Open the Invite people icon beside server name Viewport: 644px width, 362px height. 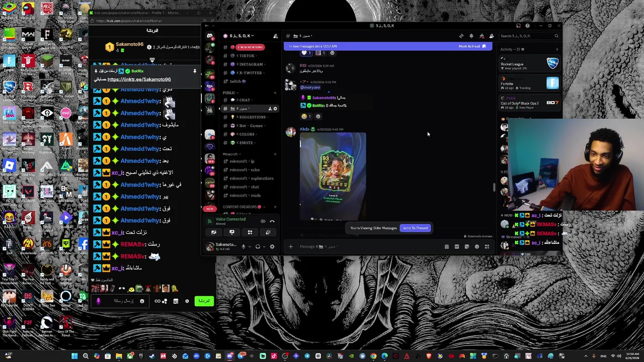click(x=275, y=36)
